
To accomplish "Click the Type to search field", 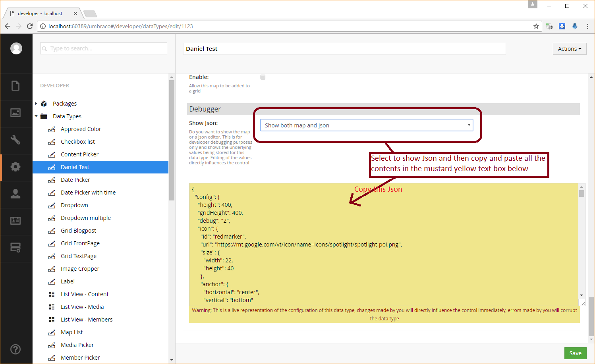I will pyautogui.click(x=104, y=48).
